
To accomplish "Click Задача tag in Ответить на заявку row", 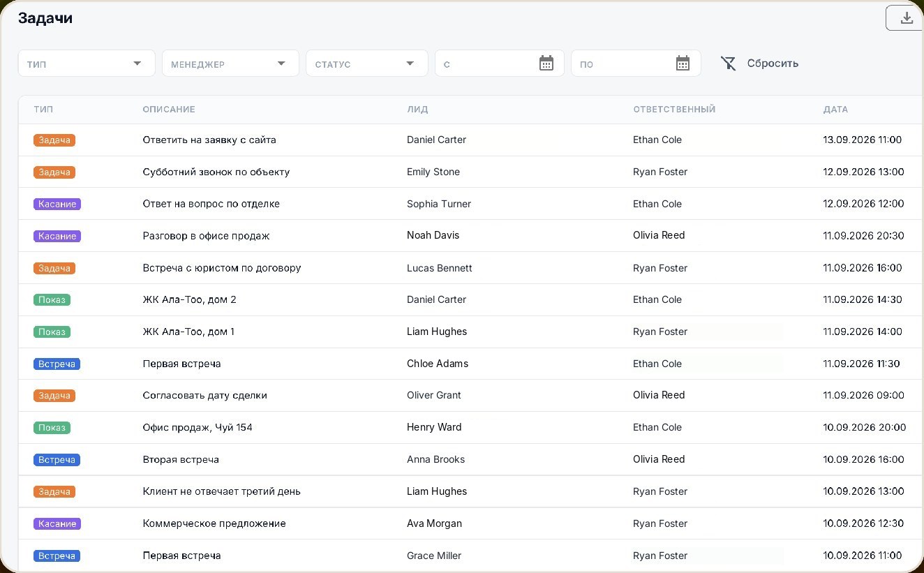I will [x=54, y=140].
